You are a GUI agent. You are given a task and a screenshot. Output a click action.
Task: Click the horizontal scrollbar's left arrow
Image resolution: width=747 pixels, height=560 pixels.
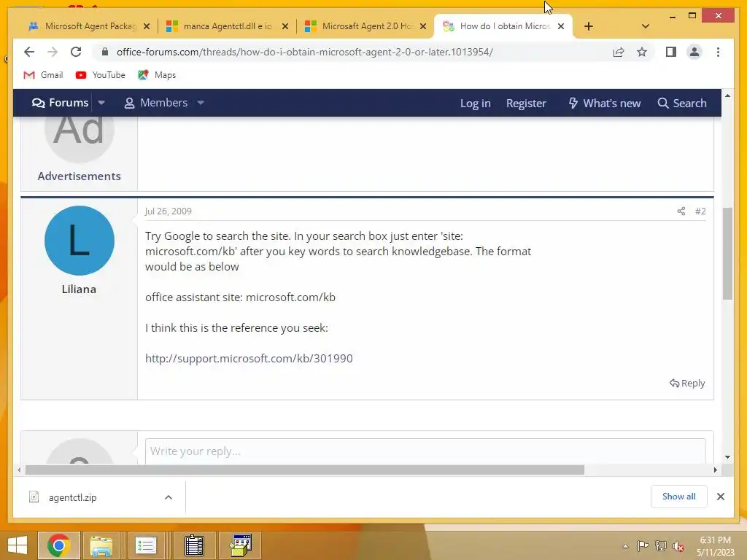(x=18, y=470)
